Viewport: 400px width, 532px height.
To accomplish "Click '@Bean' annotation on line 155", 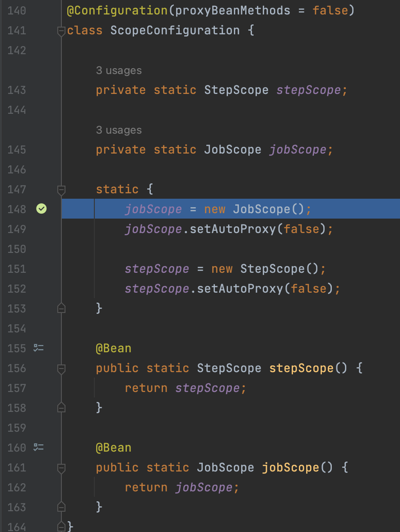I will 114,349.
